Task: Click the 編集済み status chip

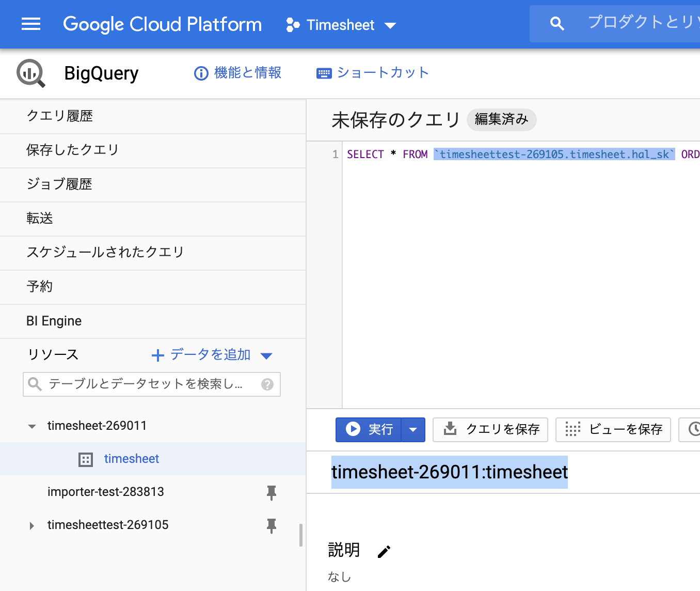Action: (x=501, y=119)
